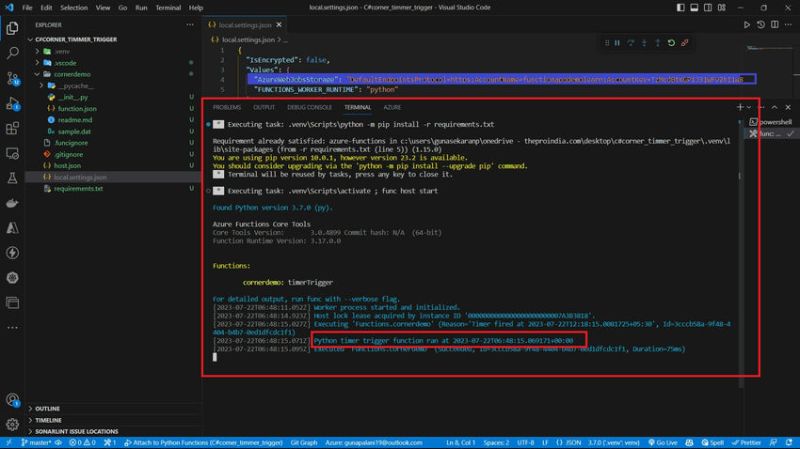Image resolution: width=800 pixels, height=449 pixels.
Task: Open the lightning bolt view icon
Action: click(x=12, y=253)
